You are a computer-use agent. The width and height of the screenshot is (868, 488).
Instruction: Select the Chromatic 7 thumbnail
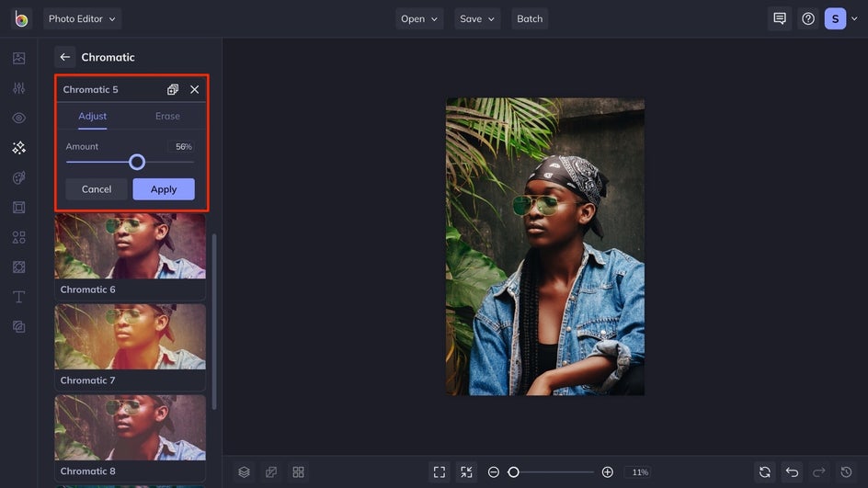click(x=130, y=347)
